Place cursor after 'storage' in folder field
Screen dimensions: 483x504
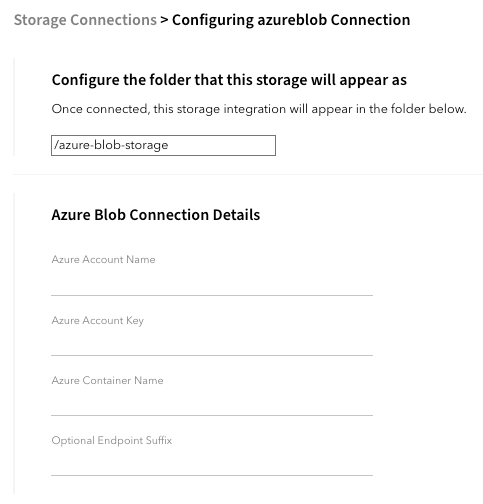pyautogui.click(x=169, y=145)
